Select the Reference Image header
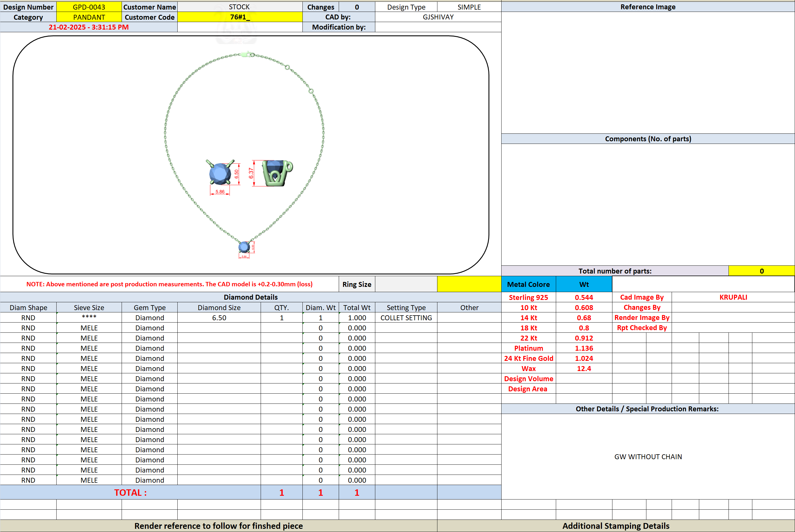Image resolution: width=795 pixels, height=532 pixels. [648, 7]
